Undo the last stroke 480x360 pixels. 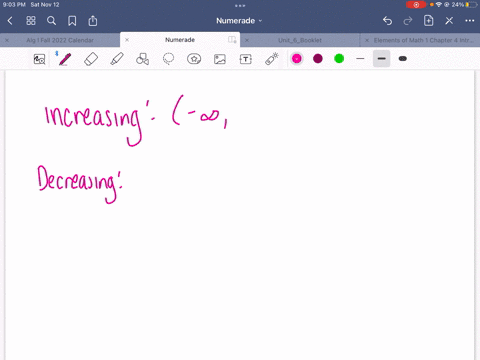pyautogui.click(x=387, y=21)
